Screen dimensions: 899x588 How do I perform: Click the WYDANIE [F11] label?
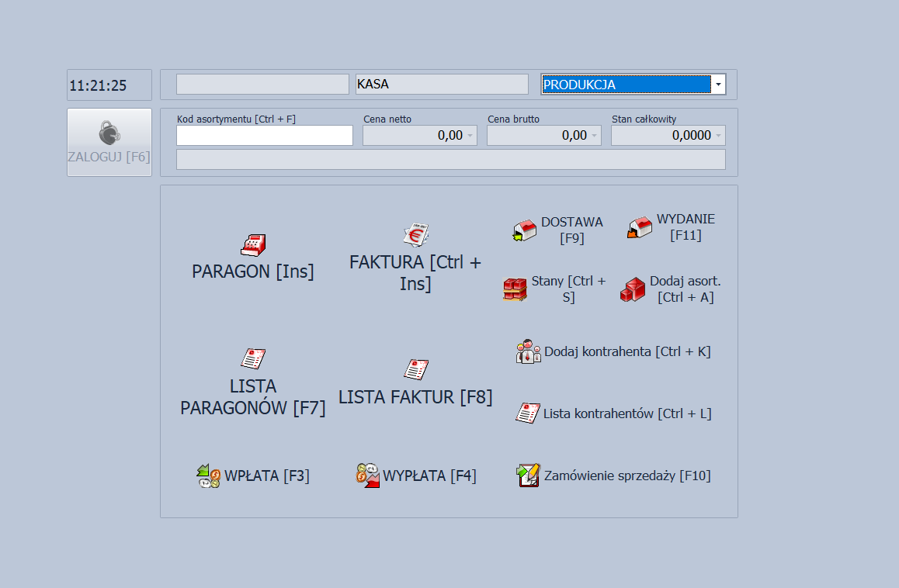tap(686, 227)
